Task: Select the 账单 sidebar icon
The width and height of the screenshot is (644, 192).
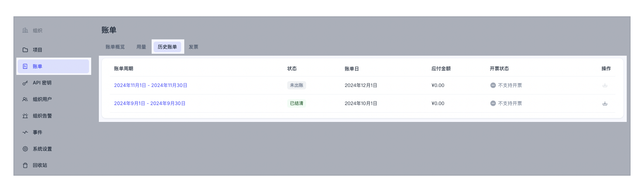Action: [25, 66]
